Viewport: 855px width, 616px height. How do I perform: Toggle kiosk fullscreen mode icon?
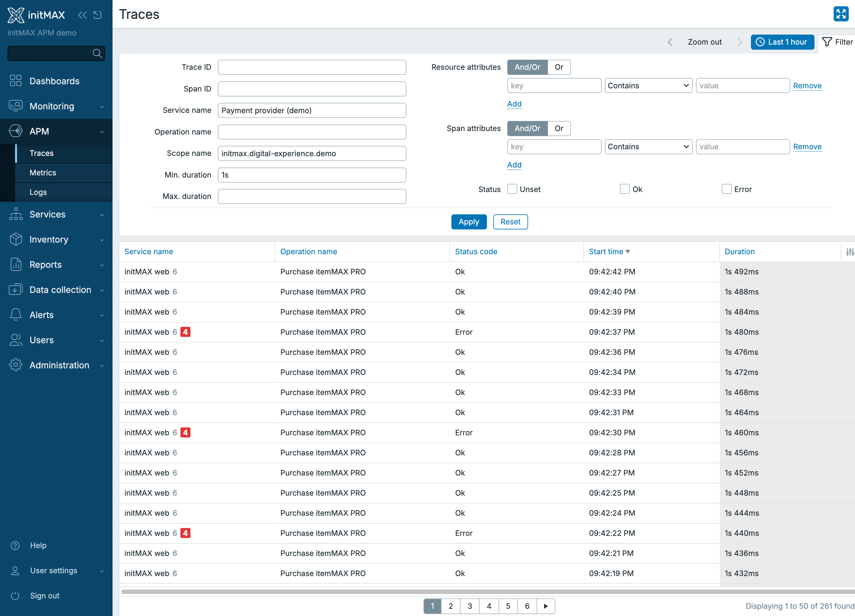click(x=841, y=14)
